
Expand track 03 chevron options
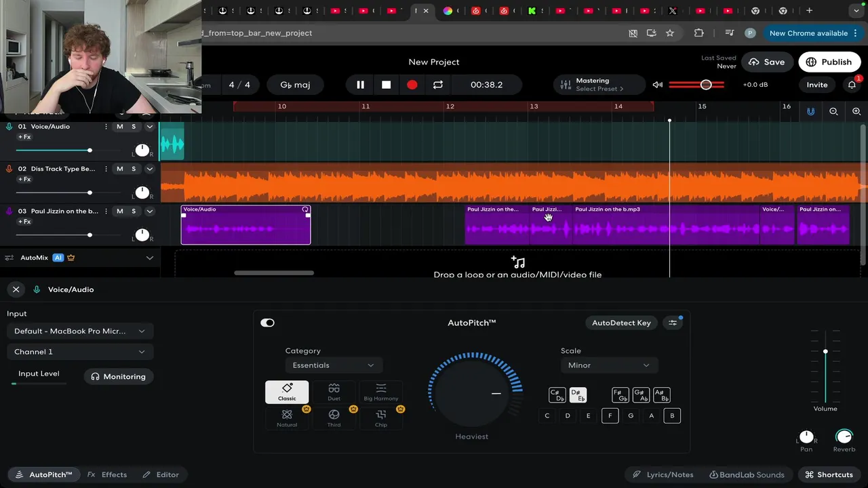150,211
